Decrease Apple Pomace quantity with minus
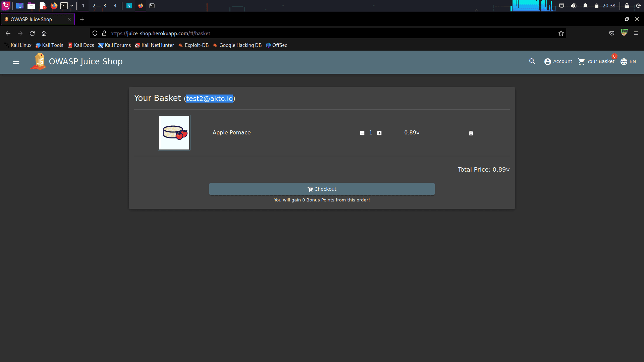This screenshot has width=644, height=362. click(362, 133)
